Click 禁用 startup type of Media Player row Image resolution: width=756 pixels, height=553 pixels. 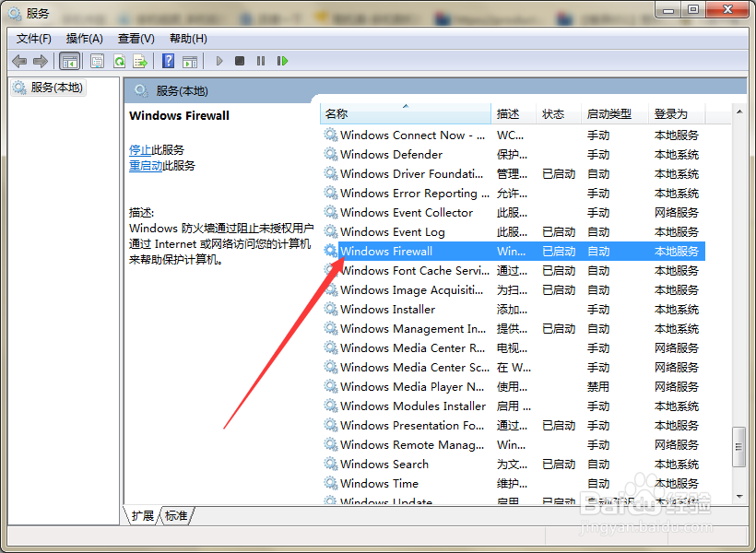(598, 387)
